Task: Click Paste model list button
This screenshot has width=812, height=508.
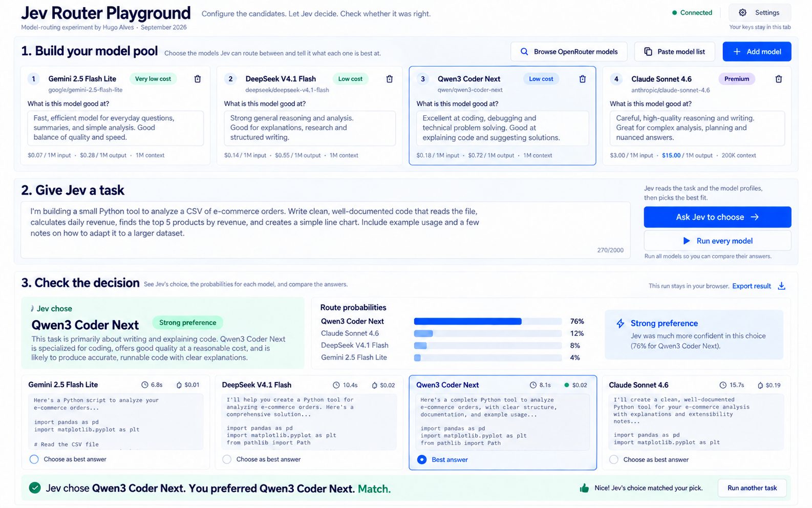Action: pos(675,52)
